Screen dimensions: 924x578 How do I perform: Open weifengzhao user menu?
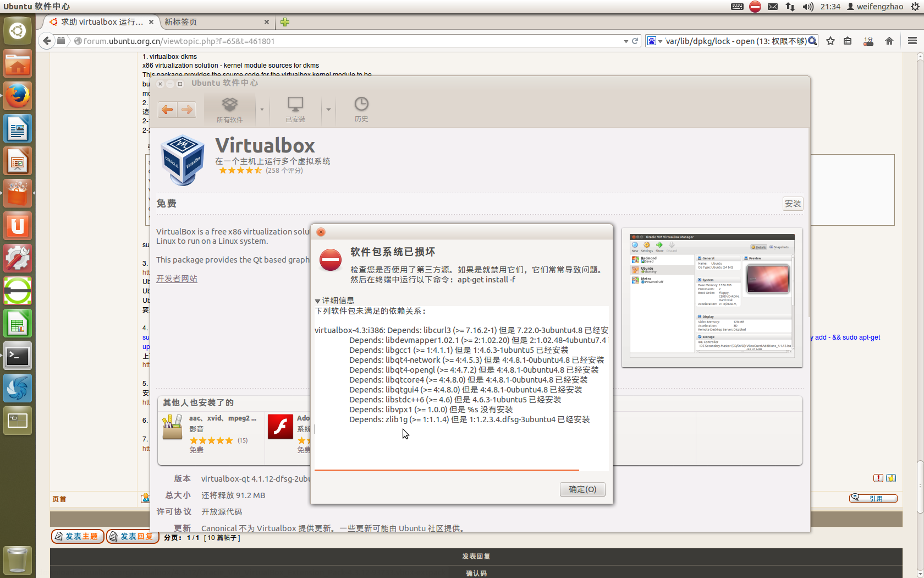875,7
